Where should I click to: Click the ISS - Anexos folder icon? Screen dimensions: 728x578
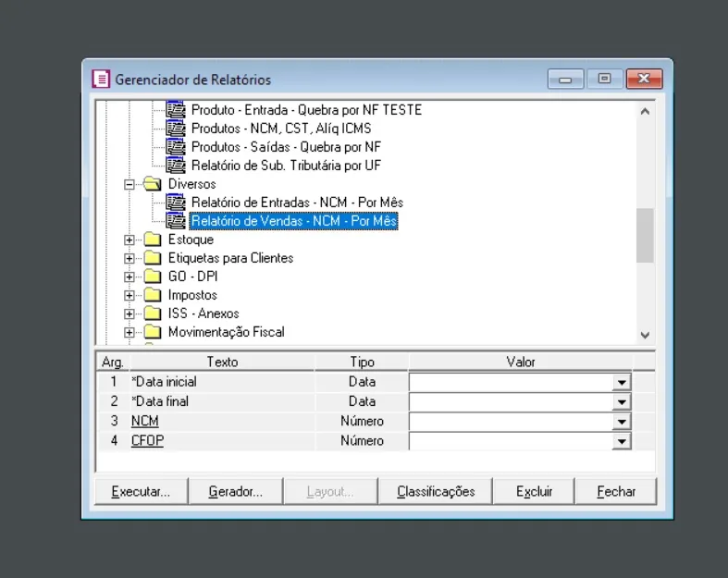tap(153, 314)
